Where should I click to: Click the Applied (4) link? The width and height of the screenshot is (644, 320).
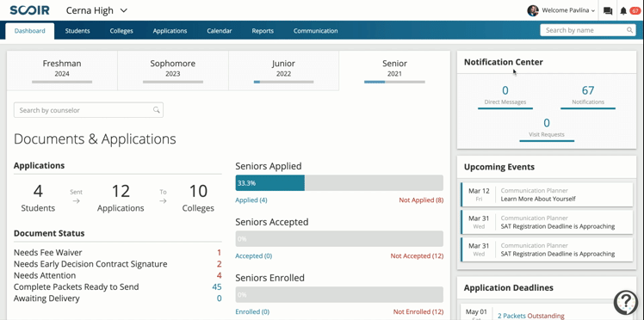[x=251, y=200]
